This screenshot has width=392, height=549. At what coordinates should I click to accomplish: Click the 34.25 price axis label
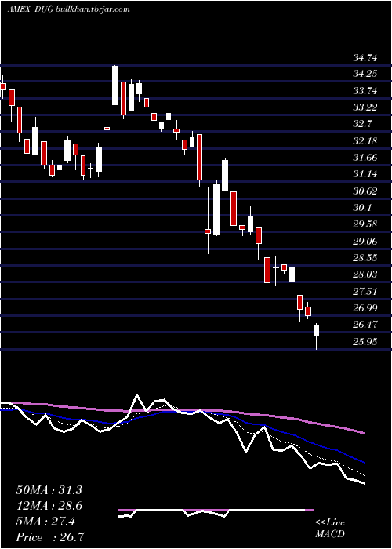(x=365, y=74)
